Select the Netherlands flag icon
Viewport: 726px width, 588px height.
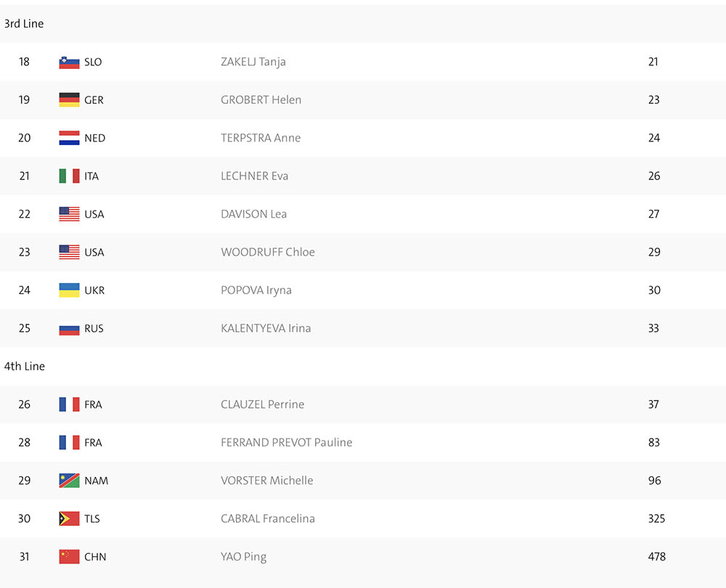[69, 138]
